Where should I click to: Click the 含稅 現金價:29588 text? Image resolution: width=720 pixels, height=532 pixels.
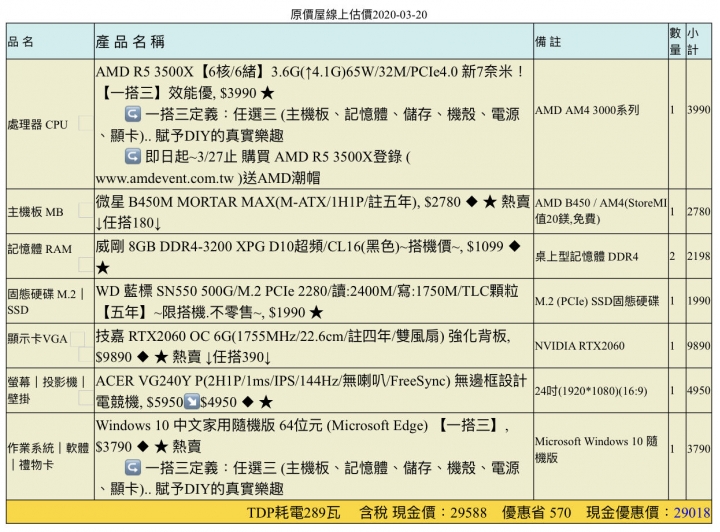pos(423,512)
